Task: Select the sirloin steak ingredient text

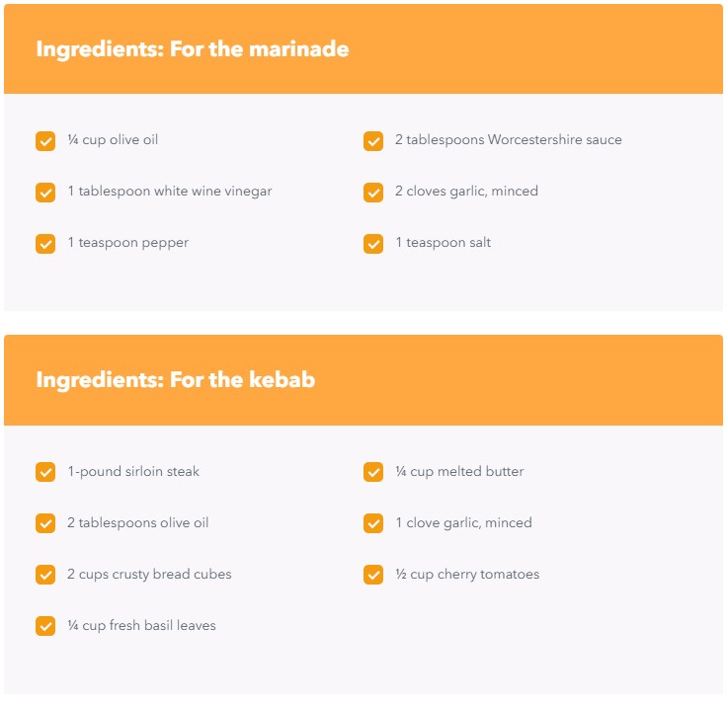Action: click(162, 472)
